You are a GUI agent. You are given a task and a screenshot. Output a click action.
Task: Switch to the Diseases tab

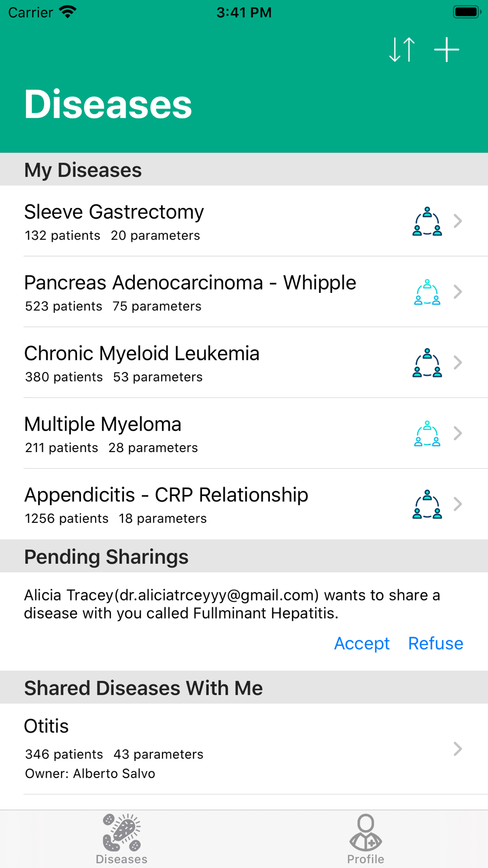[x=122, y=839]
